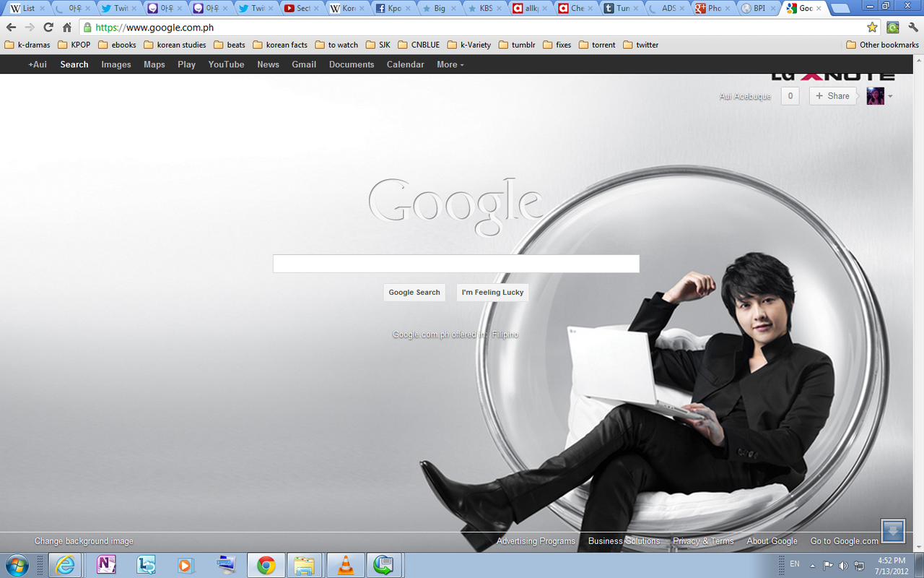Open the Google+ notifications count box
The width and height of the screenshot is (924, 578).
click(790, 96)
